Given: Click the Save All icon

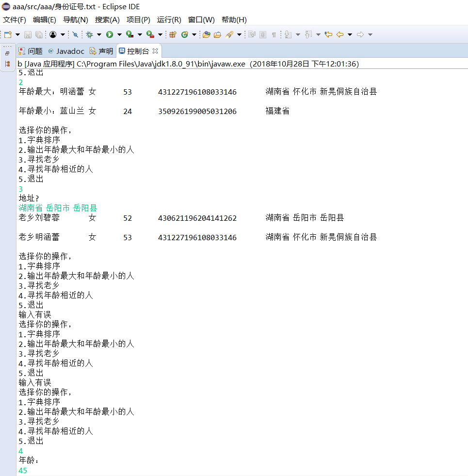Looking at the screenshot, I should [39, 34].
